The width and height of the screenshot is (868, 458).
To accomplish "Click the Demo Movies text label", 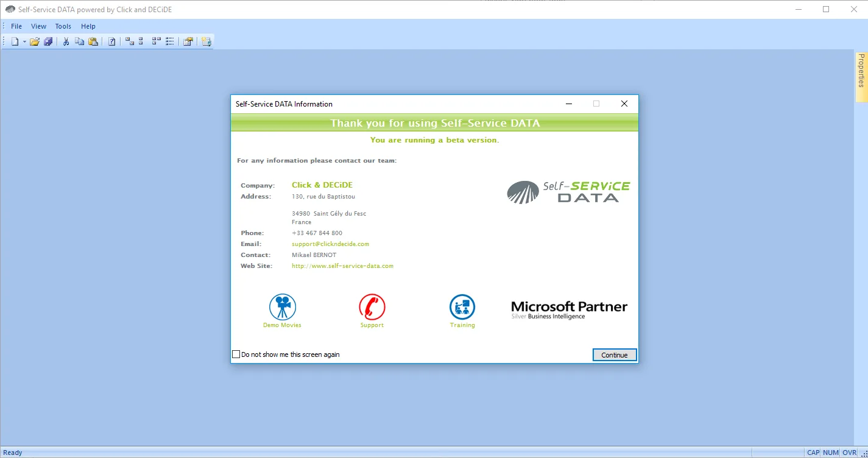I will coord(282,325).
